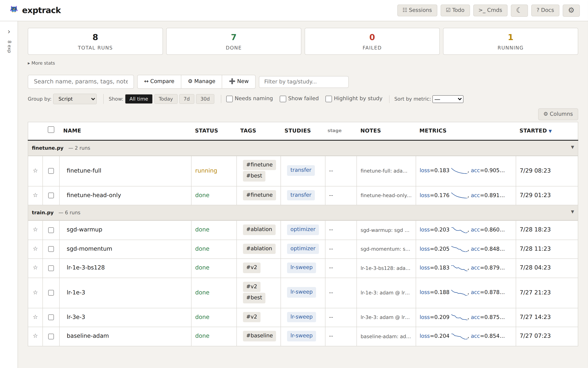
Task: Click the exptrack owl logo icon
Action: 14,9
